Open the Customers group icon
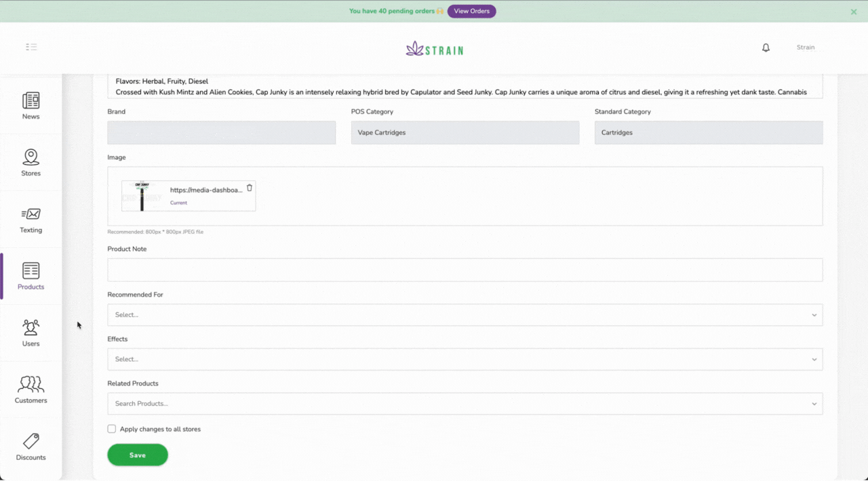 point(31,384)
